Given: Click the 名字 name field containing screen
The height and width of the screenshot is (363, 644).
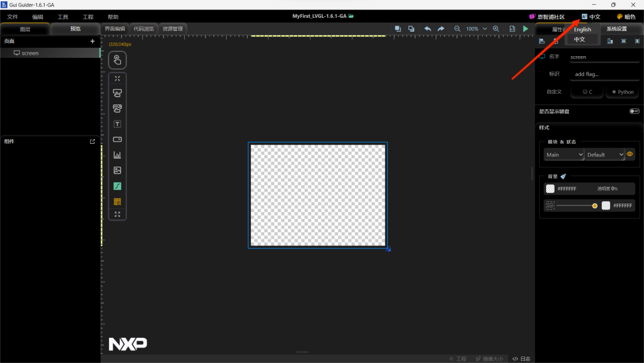Looking at the screenshot, I should tap(604, 57).
